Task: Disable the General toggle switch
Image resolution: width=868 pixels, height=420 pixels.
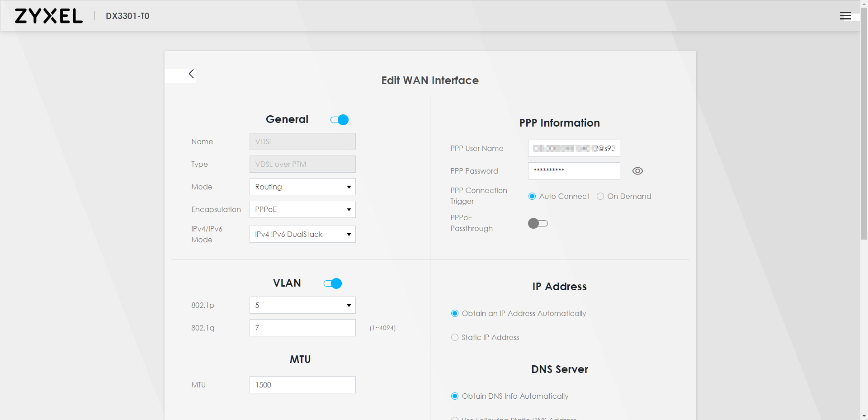Action: pyautogui.click(x=340, y=120)
